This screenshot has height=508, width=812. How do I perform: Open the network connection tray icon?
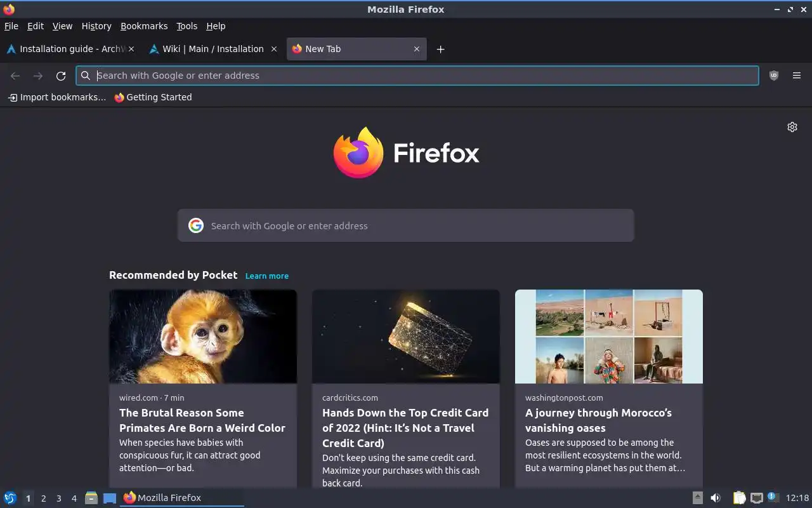tap(756, 498)
